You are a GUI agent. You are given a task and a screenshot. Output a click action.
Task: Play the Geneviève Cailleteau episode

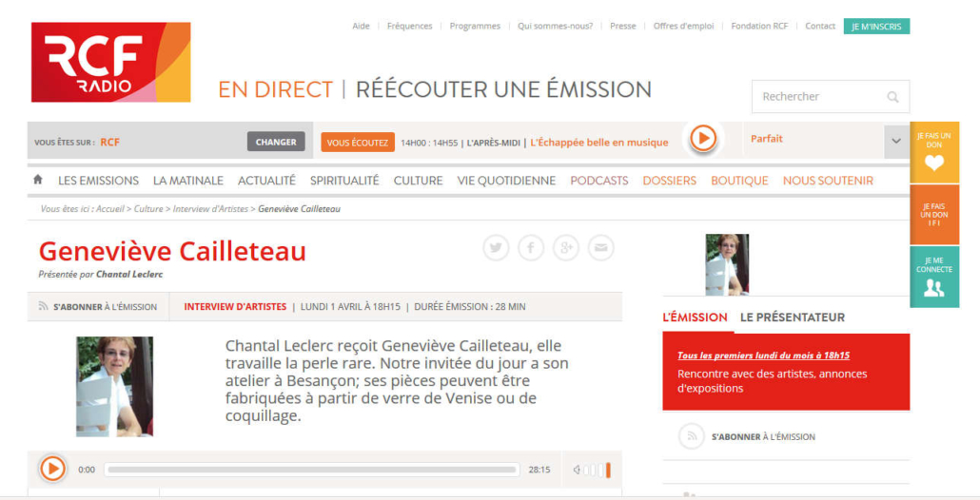[52, 469]
